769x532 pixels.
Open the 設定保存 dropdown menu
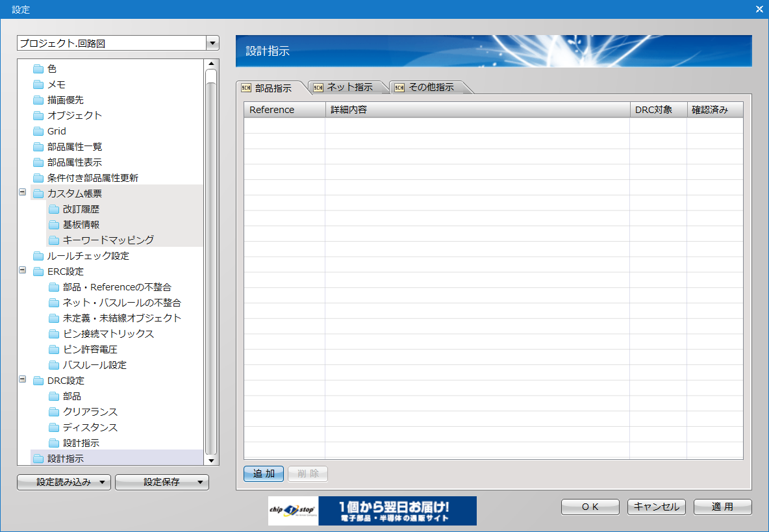(x=162, y=482)
